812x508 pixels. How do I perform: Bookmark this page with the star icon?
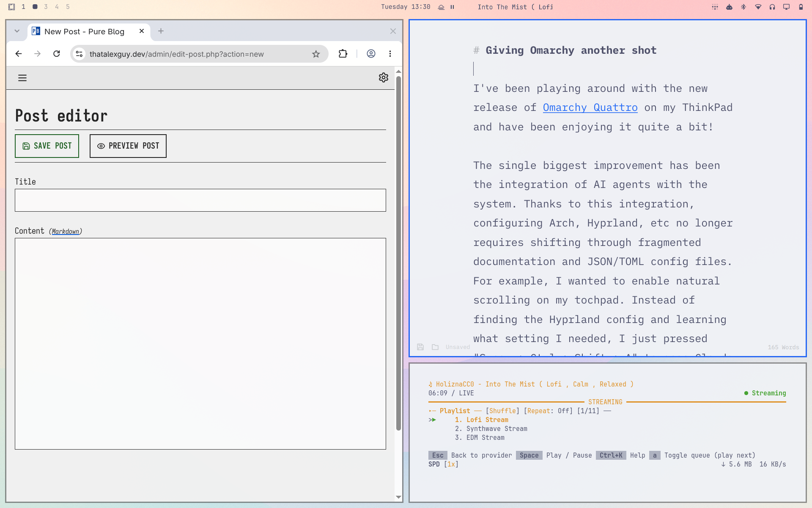[316, 54]
